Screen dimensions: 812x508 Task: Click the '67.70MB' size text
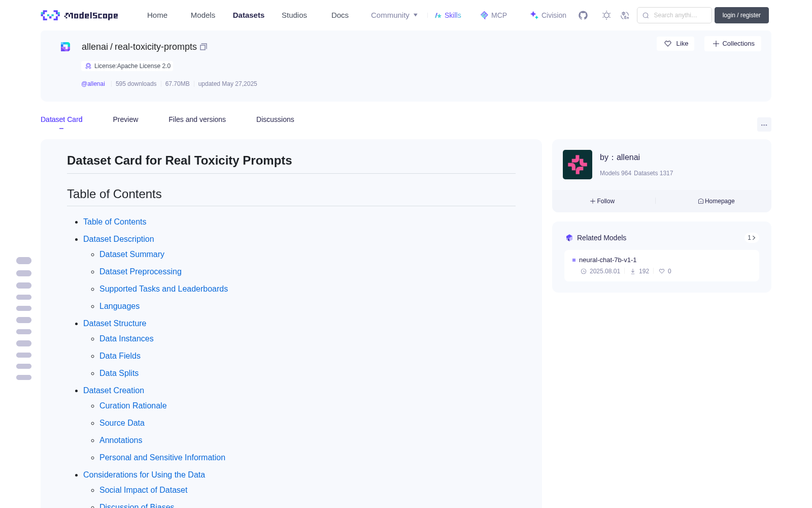(x=178, y=84)
